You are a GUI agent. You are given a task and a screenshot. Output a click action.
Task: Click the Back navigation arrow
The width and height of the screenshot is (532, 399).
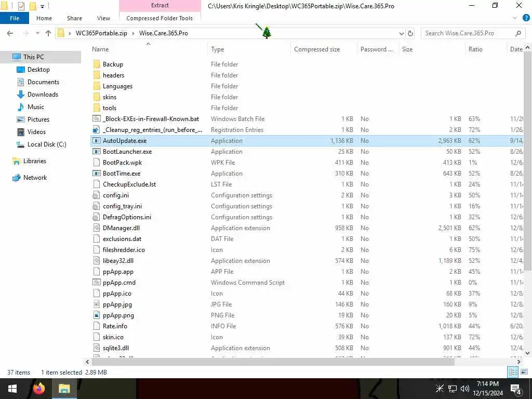coord(10,33)
